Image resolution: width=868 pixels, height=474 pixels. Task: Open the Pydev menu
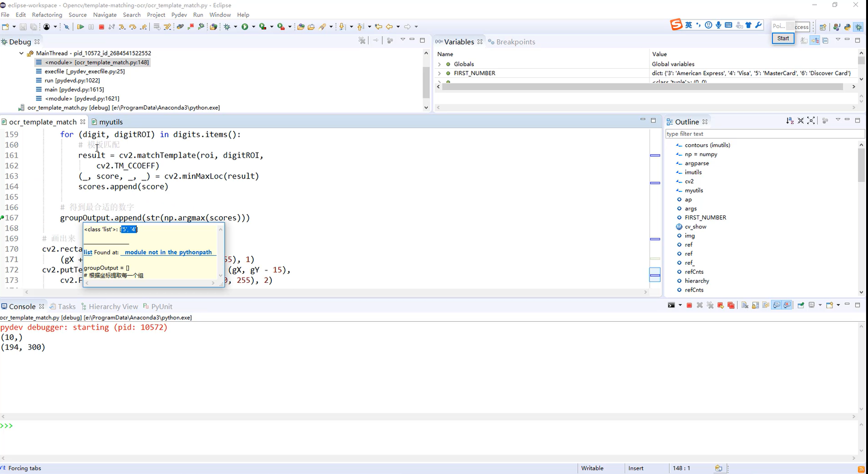pos(179,15)
